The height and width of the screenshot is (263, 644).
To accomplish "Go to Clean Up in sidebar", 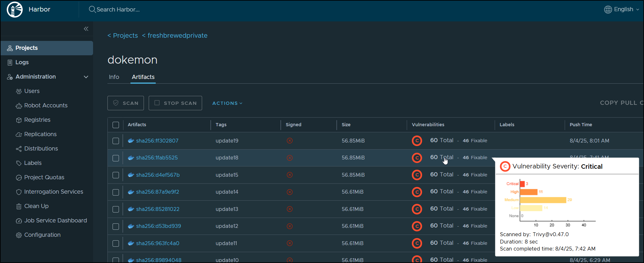I will [36, 206].
